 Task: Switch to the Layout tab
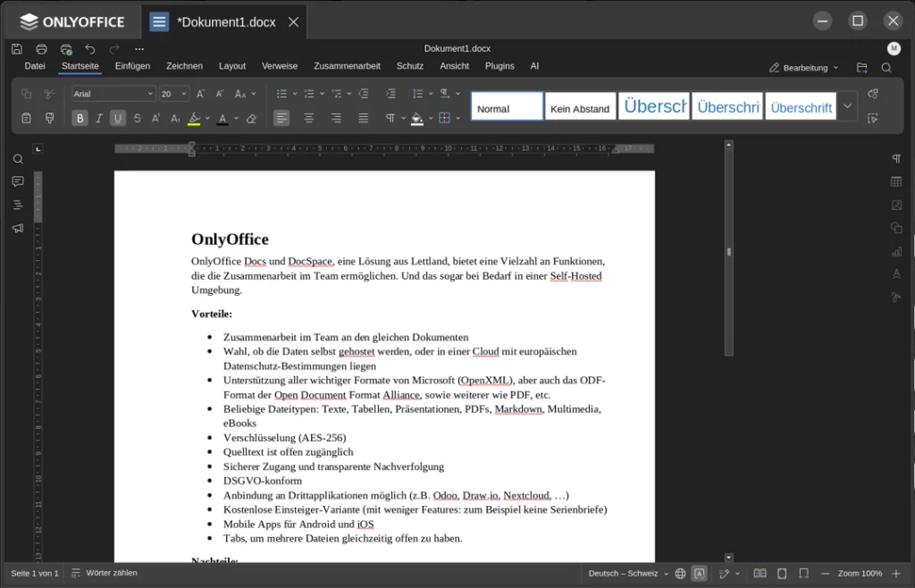(232, 66)
